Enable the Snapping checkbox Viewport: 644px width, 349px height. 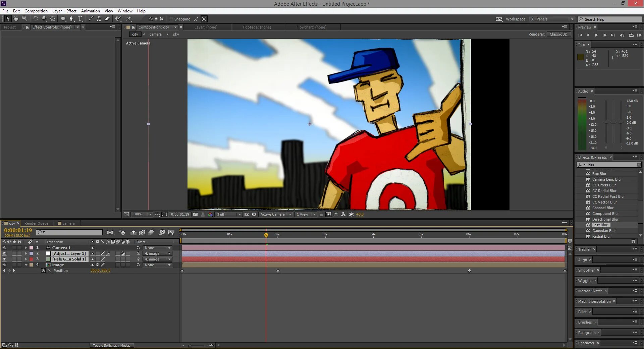[x=171, y=19]
